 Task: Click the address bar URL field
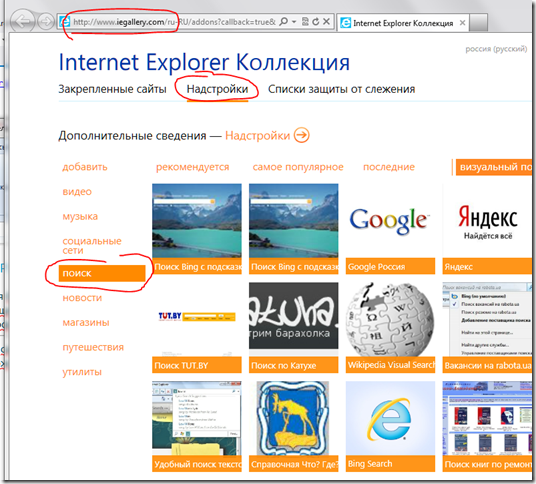tap(174, 22)
